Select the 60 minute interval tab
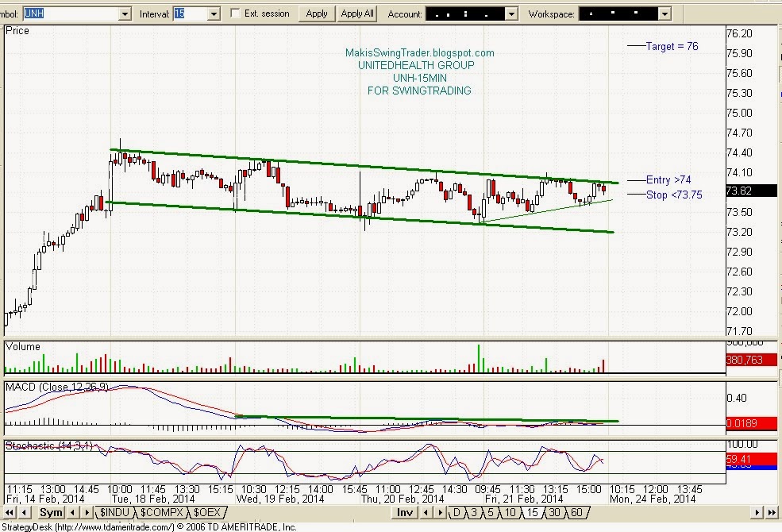The height and width of the screenshot is (532, 782). (x=576, y=512)
